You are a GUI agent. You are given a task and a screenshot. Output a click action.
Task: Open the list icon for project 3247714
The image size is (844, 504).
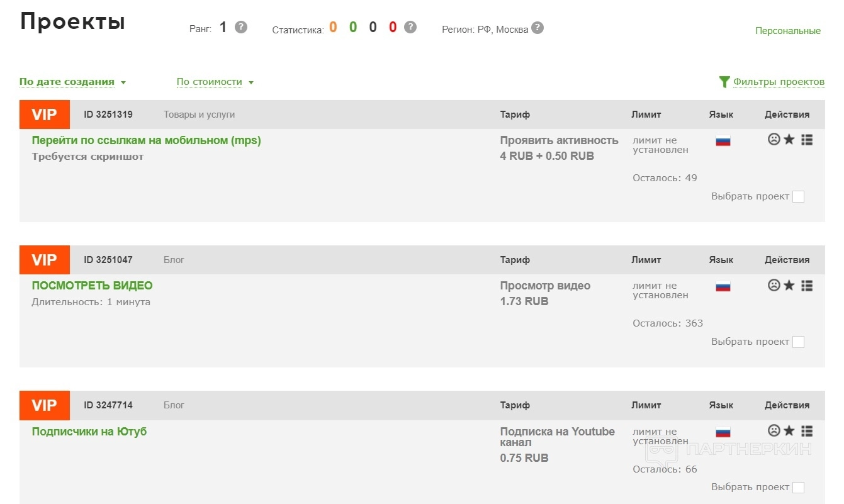click(807, 431)
